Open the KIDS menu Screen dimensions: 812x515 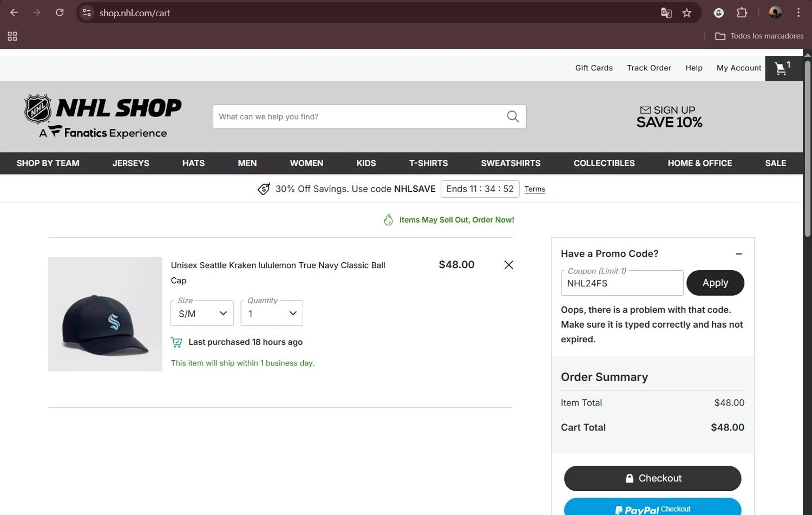pyautogui.click(x=366, y=163)
